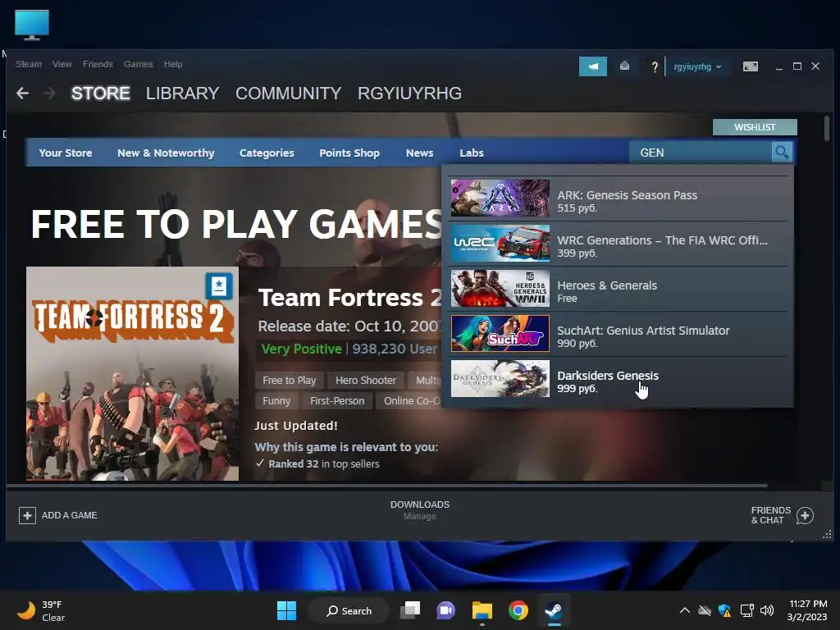Open Google Chrome from the taskbar
This screenshot has height=630, width=840.
pos(518,610)
